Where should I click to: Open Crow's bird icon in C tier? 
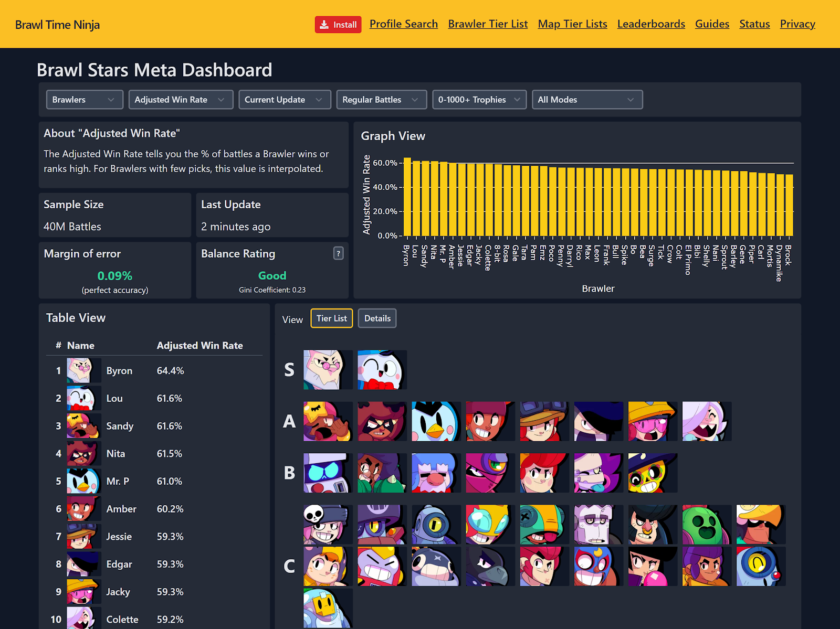point(490,566)
